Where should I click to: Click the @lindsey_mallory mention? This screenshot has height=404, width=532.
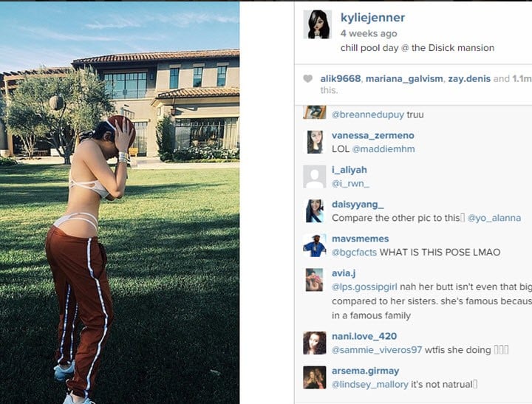(x=370, y=384)
